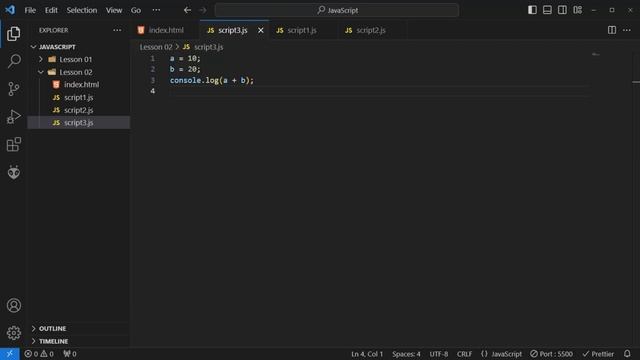The image size is (640, 360).
Task: Click the code line b = 20;
Action: pos(185,69)
